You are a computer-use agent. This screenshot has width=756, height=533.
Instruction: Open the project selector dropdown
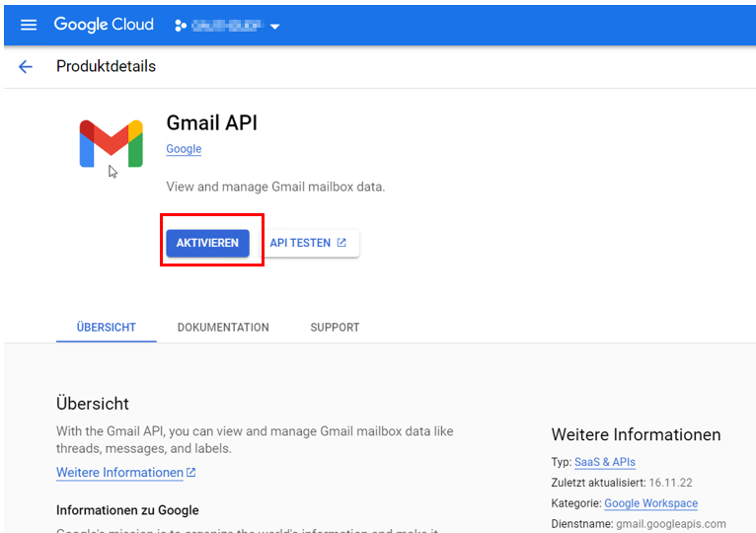coord(228,26)
